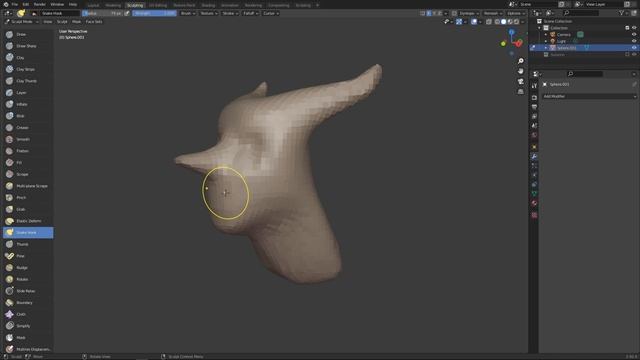Choose the Crease brush
This screenshot has width=640, height=360.
tap(28, 128)
